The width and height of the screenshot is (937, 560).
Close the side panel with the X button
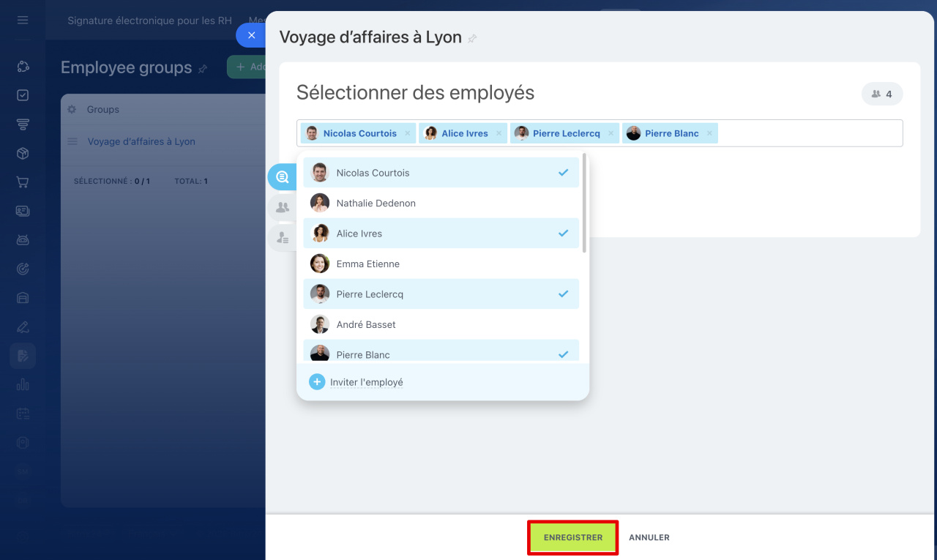click(x=251, y=35)
